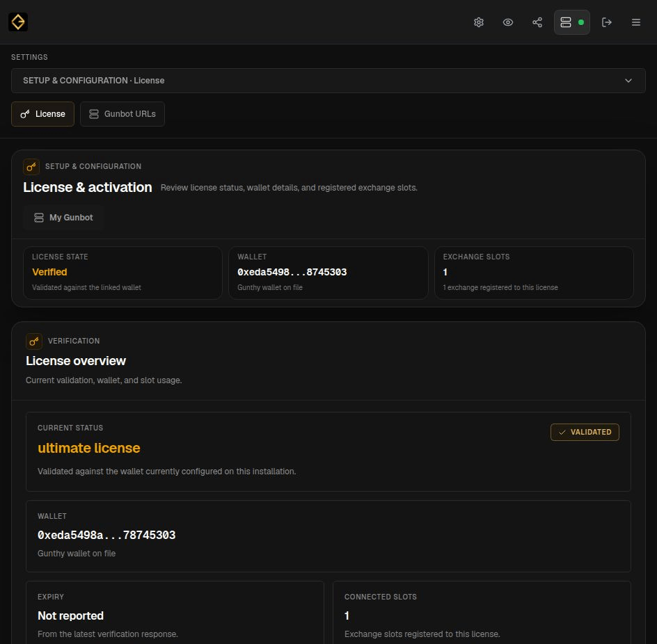
Task: Open the hamburger menu icon
Action: tap(636, 22)
